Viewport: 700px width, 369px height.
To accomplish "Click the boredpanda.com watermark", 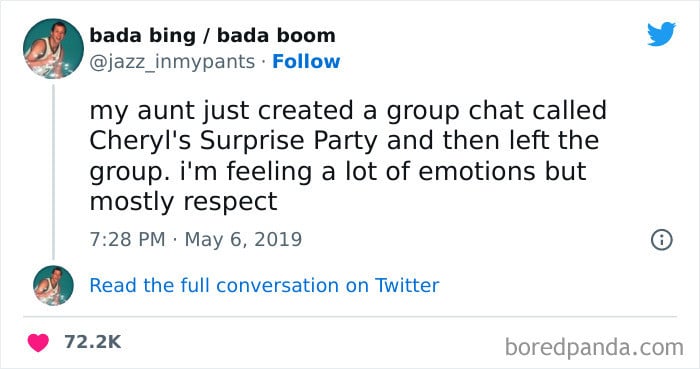I will pos(594,347).
